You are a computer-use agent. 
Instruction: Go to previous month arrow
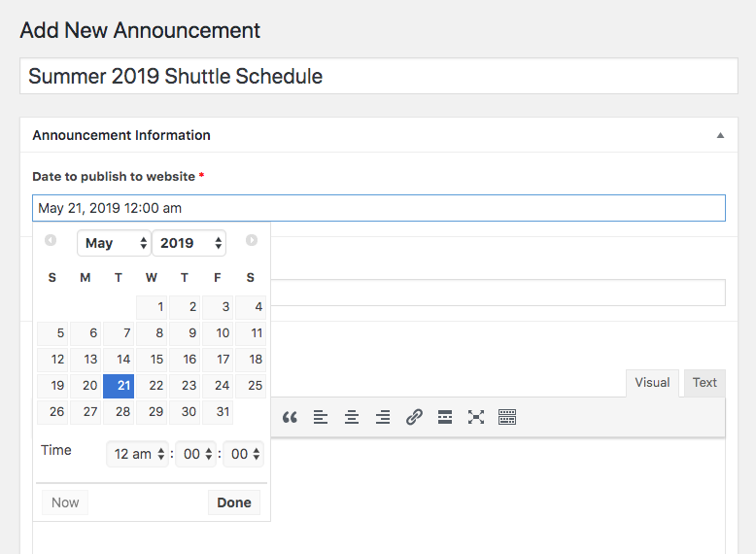[51, 240]
